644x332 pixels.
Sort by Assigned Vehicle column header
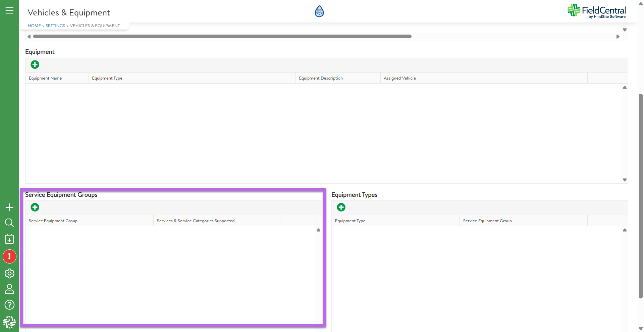coord(400,78)
